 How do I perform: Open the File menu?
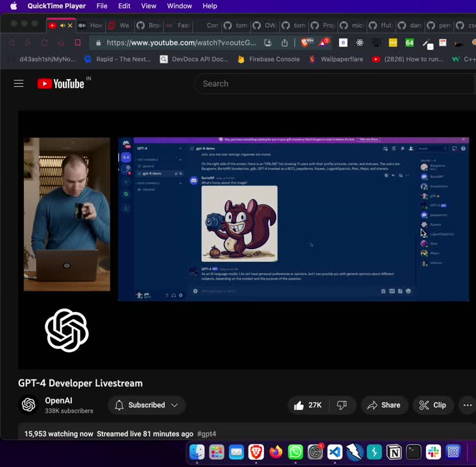(102, 6)
